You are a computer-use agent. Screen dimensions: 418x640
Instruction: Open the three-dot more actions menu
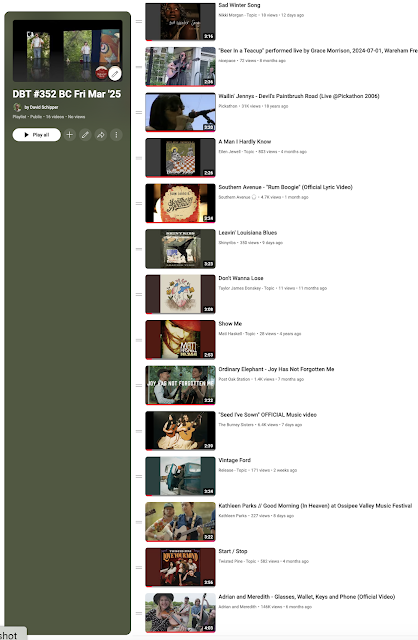(116, 135)
